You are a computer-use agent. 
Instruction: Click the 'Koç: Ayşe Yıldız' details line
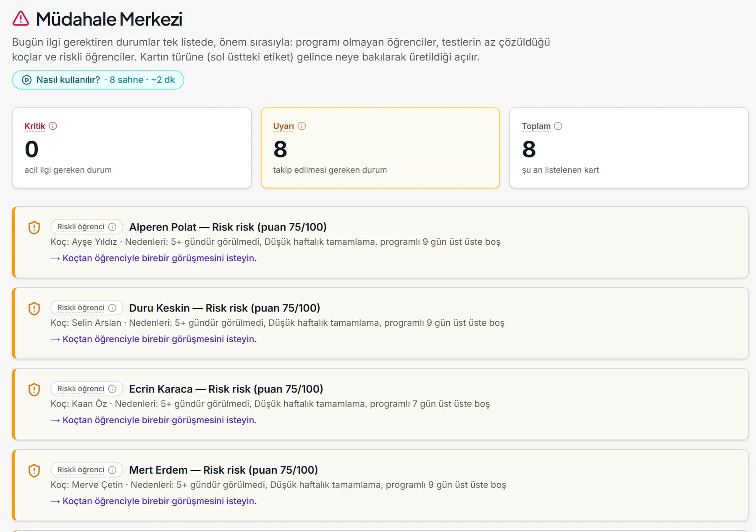[x=276, y=242]
